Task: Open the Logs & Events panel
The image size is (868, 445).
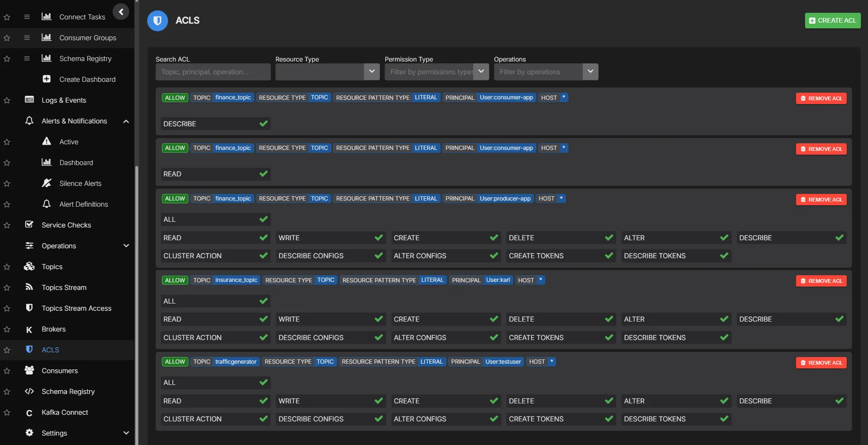Action: (x=63, y=100)
